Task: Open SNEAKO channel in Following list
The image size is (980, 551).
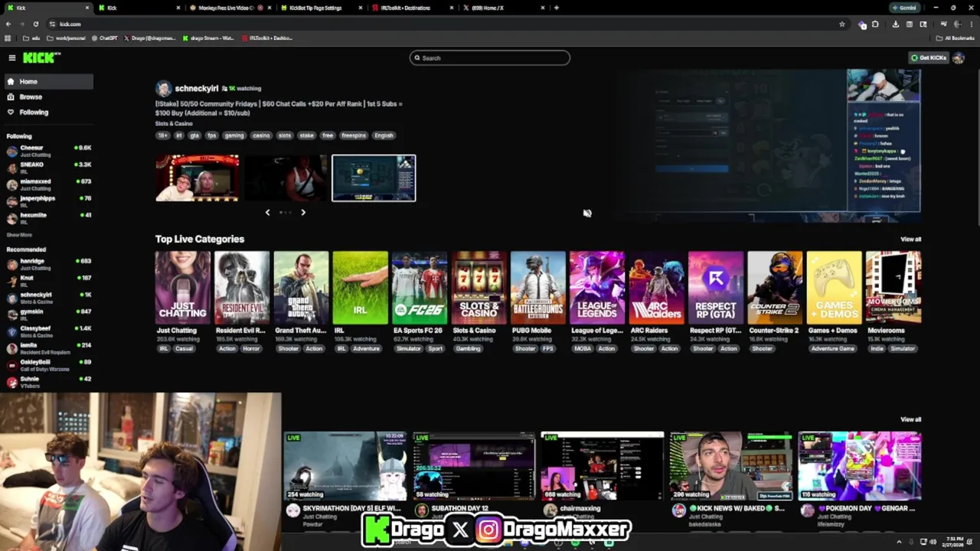Action: click(47, 168)
